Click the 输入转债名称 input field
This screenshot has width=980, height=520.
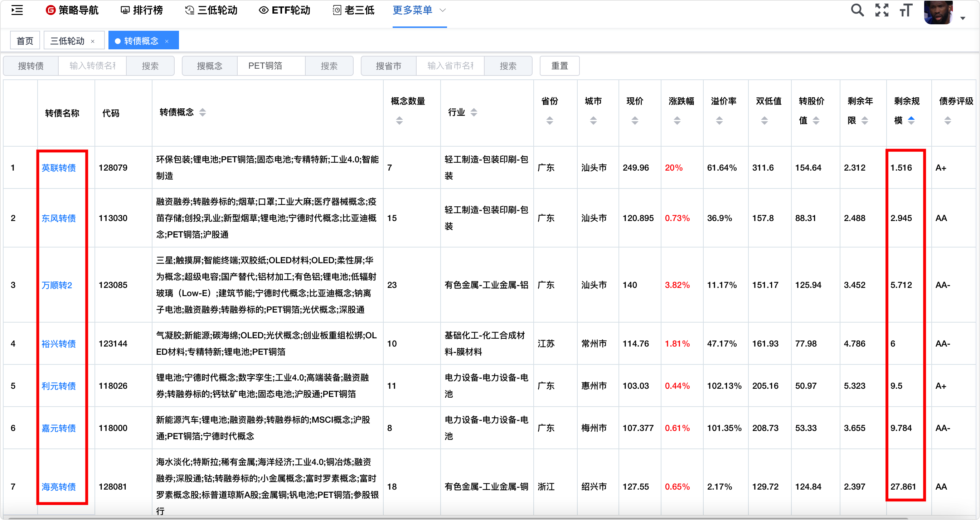tap(92, 66)
